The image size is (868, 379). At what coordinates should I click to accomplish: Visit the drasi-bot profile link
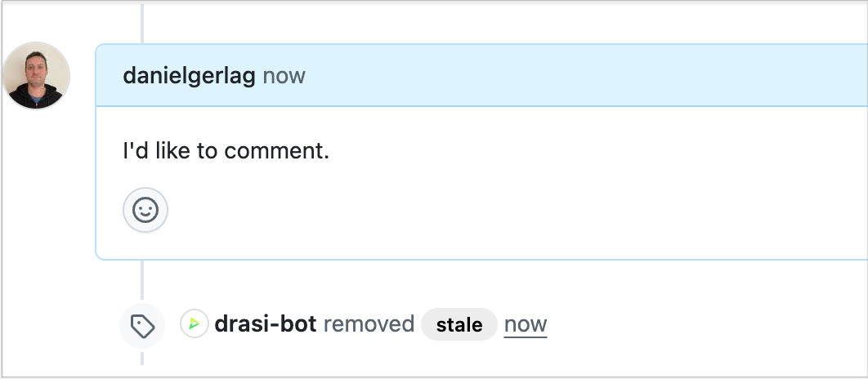[x=265, y=324]
